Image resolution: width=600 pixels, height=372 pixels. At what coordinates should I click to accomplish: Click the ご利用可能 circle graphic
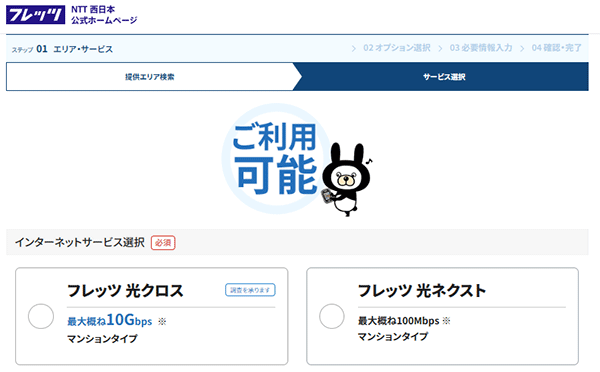(x=276, y=158)
